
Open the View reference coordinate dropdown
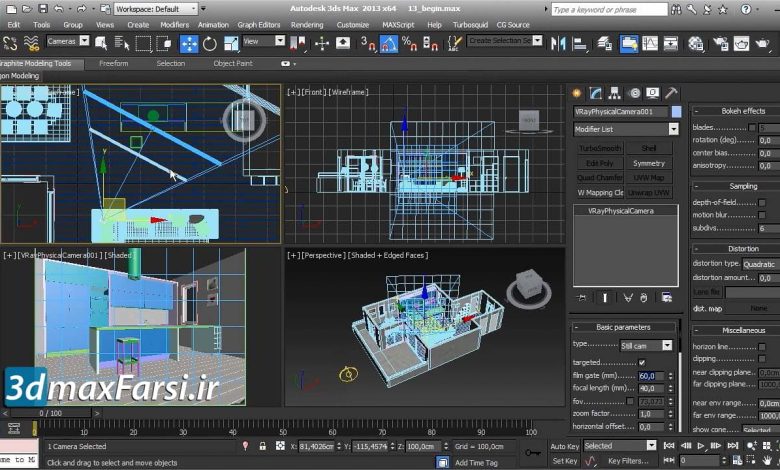pos(264,41)
